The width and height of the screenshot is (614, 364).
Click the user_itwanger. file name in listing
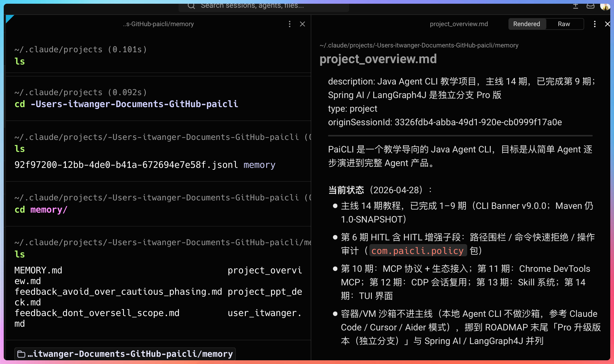(x=265, y=313)
